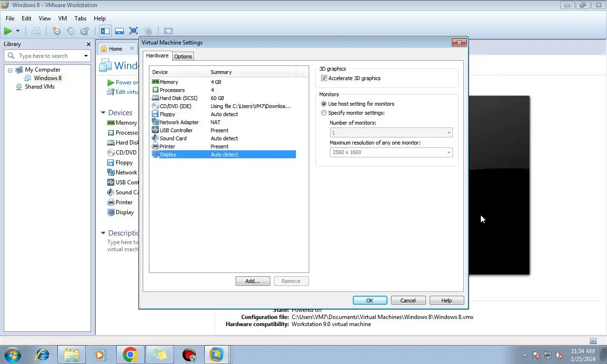Viewport: 607px width, 364px height.
Task: Click the Take Snapshot toolbar icon
Action: point(56,31)
